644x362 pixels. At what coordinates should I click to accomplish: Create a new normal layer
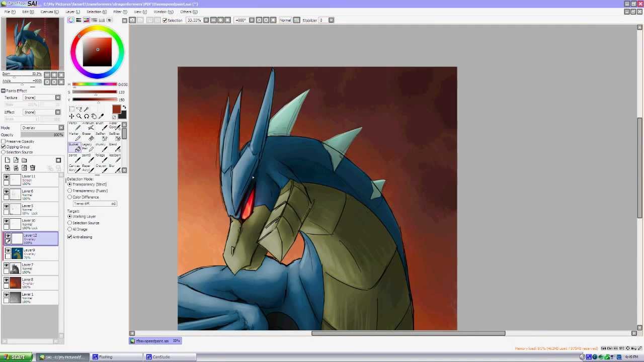[x=8, y=160]
